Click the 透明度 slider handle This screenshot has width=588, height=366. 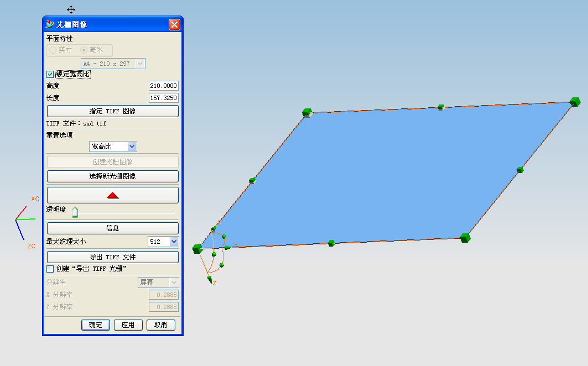tap(75, 212)
